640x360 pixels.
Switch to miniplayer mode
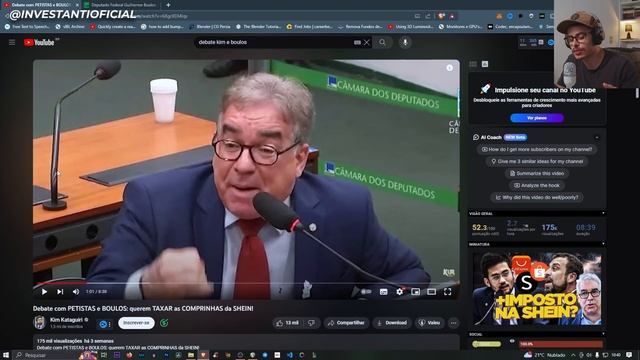coord(416,291)
